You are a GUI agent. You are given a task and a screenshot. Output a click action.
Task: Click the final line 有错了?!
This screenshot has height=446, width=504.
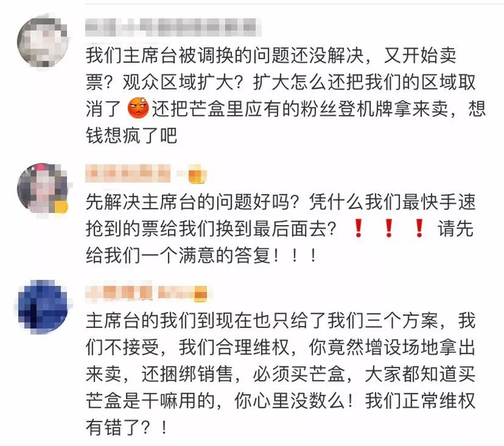tap(126, 427)
